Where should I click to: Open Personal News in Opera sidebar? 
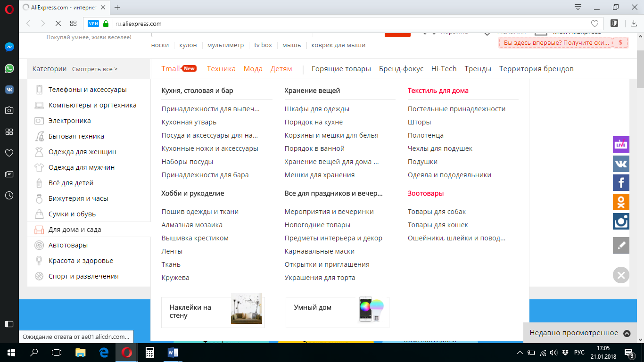pos(9,174)
